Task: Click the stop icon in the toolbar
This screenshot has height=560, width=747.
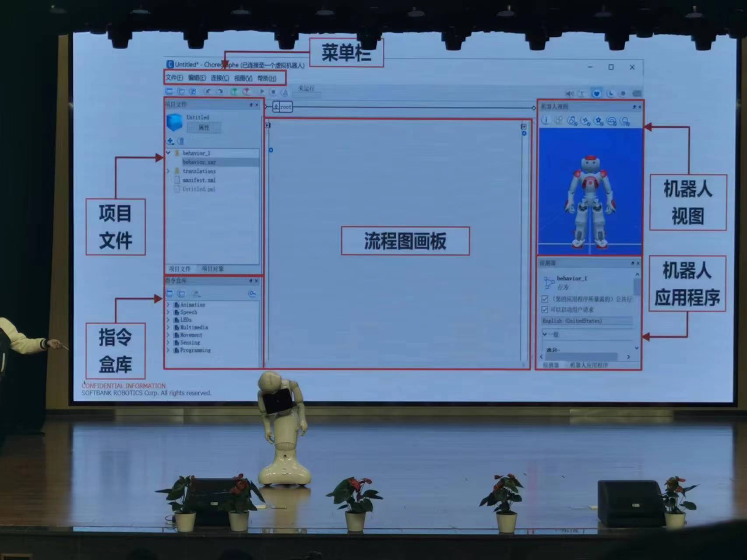Action: click(274, 92)
